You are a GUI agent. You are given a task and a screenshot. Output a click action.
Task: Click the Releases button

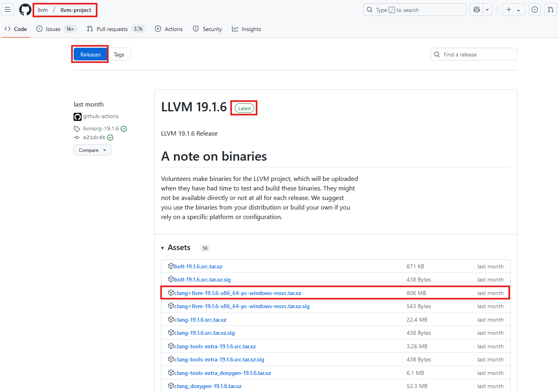click(x=90, y=54)
